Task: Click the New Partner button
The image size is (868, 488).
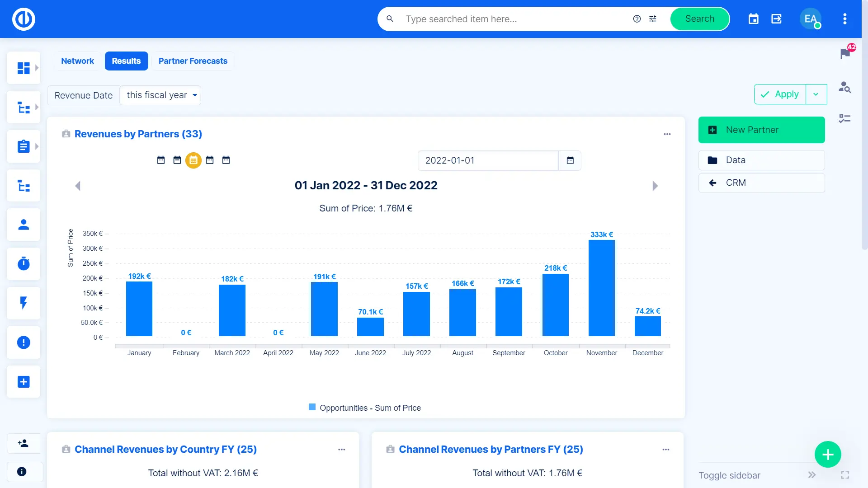Action: [761, 130]
